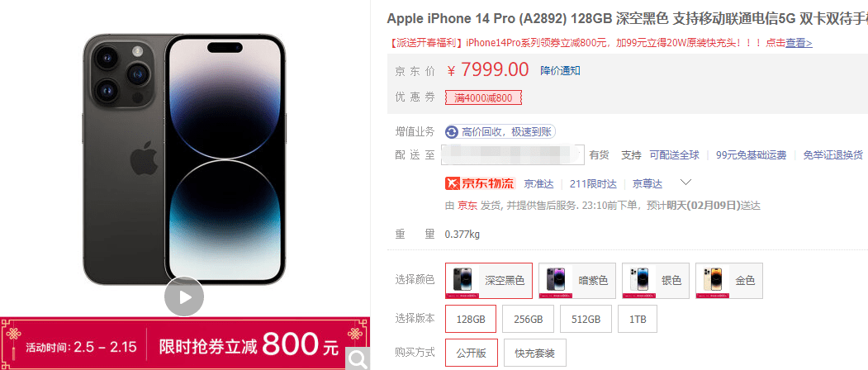This screenshot has width=868, height=370.
Task: Click the 免举证退换货 service link
Action: pos(832,155)
